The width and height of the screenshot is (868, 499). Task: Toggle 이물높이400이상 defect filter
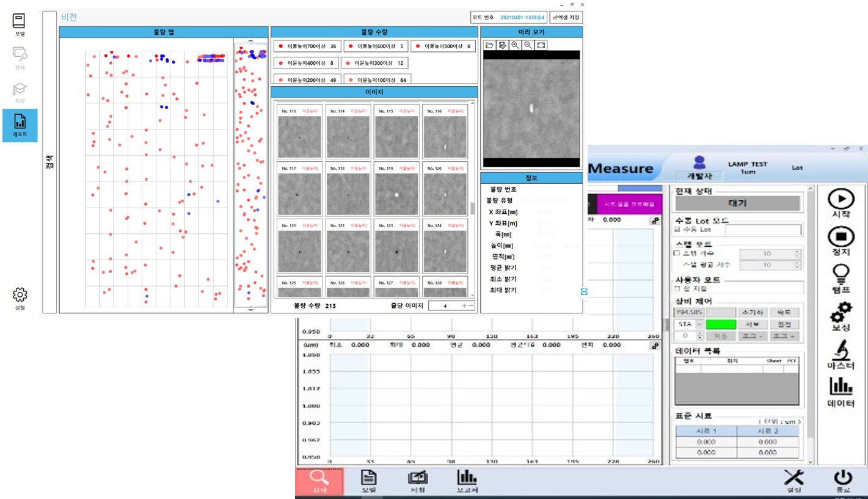[305, 63]
